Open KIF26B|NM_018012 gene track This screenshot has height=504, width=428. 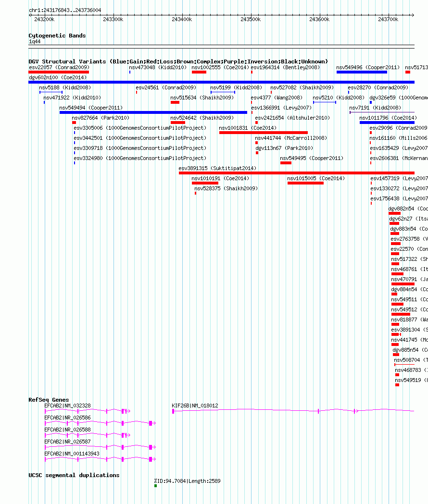(x=293, y=411)
